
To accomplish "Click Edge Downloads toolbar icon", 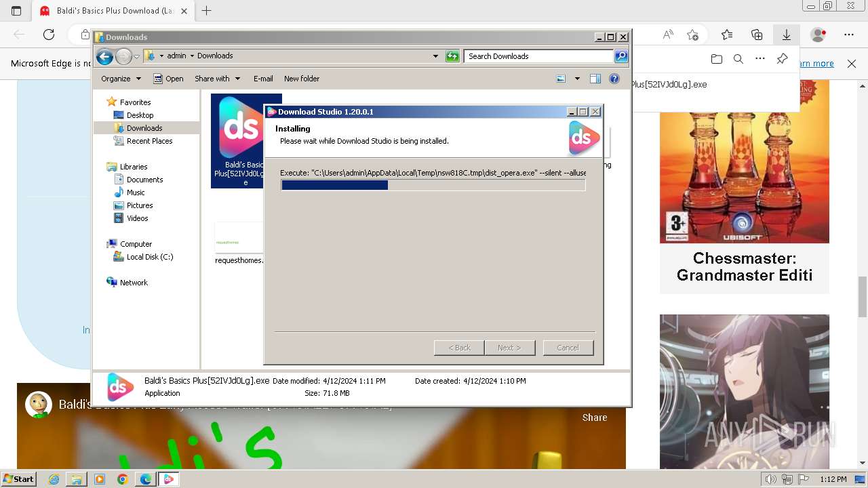I will point(787,35).
